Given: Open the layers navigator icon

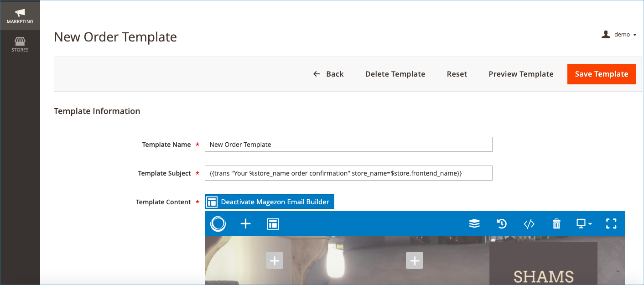Looking at the screenshot, I should (474, 223).
